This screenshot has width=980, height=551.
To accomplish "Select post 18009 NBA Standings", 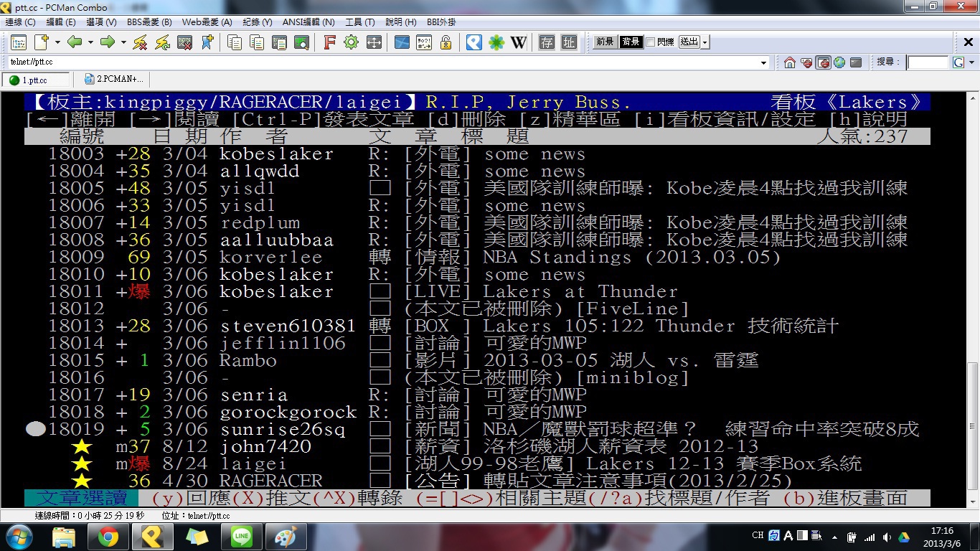I will pyautogui.click(x=477, y=258).
